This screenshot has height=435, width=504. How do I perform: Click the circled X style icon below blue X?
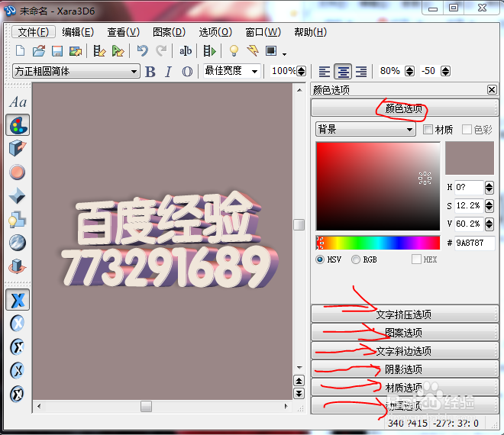pos(18,324)
